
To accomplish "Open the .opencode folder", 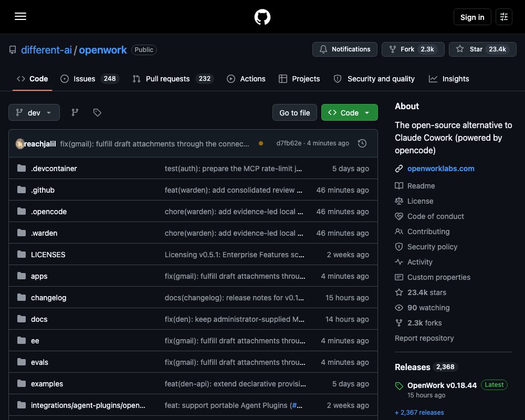I will tap(49, 212).
